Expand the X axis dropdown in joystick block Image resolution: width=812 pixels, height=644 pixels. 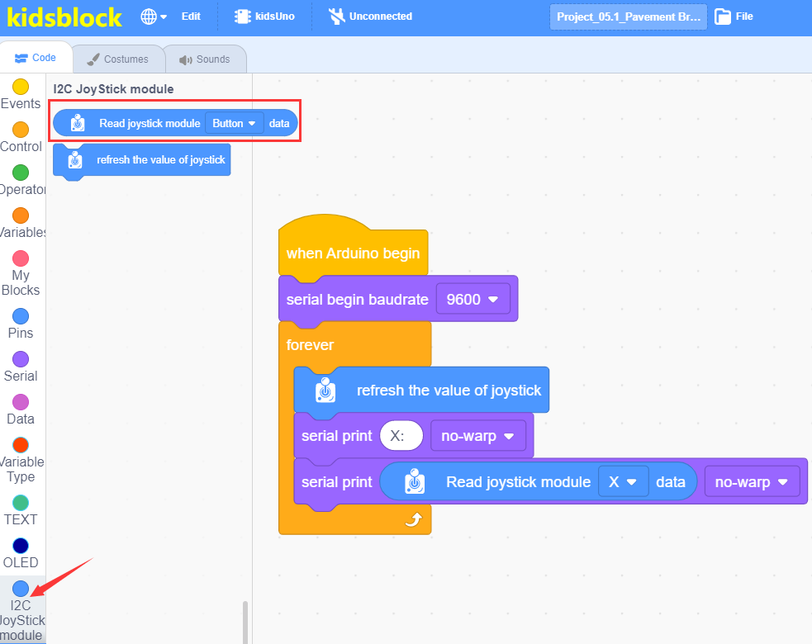(623, 482)
